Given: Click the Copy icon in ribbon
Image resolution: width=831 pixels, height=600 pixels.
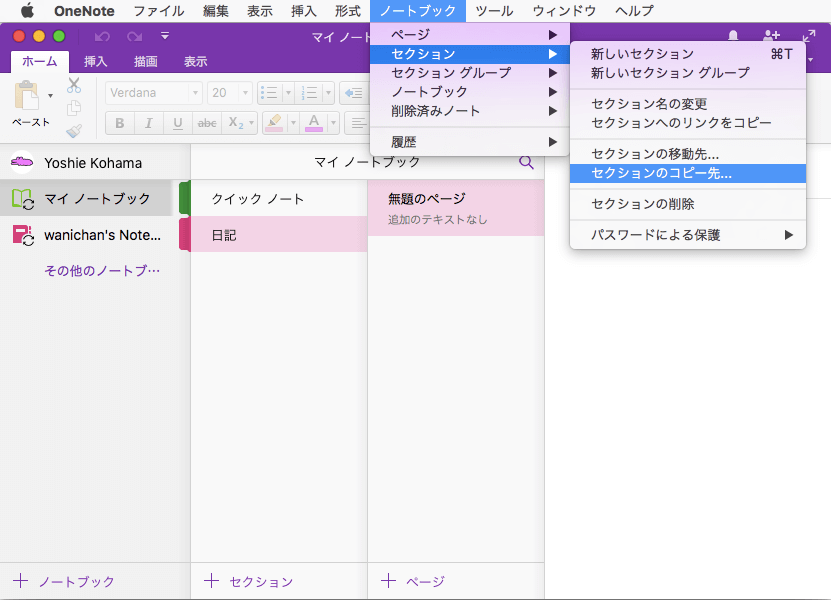Looking at the screenshot, I should coord(74,108).
